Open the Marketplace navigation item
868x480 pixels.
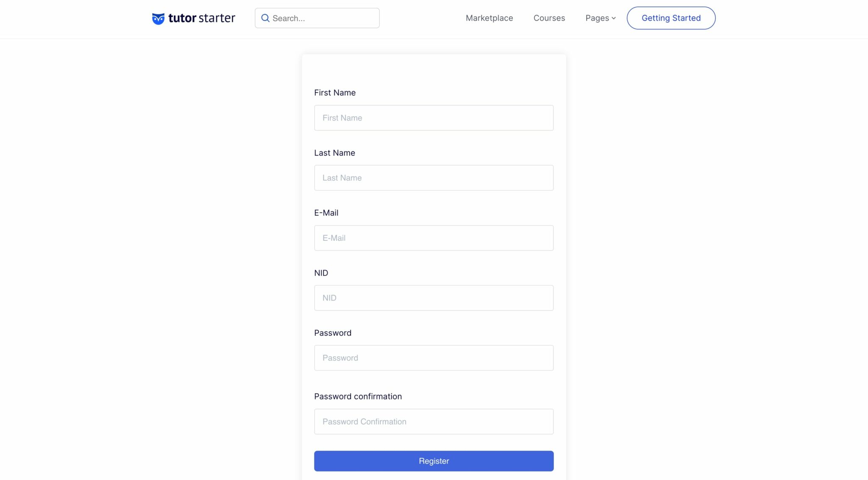[489, 18]
